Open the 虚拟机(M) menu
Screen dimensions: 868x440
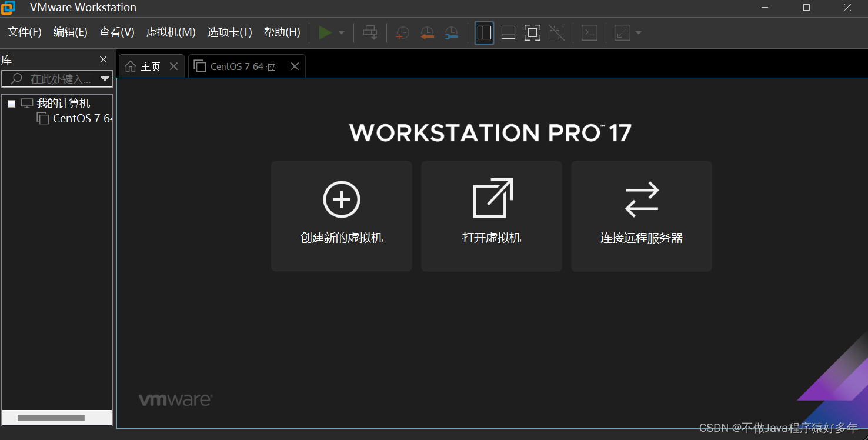point(171,32)
